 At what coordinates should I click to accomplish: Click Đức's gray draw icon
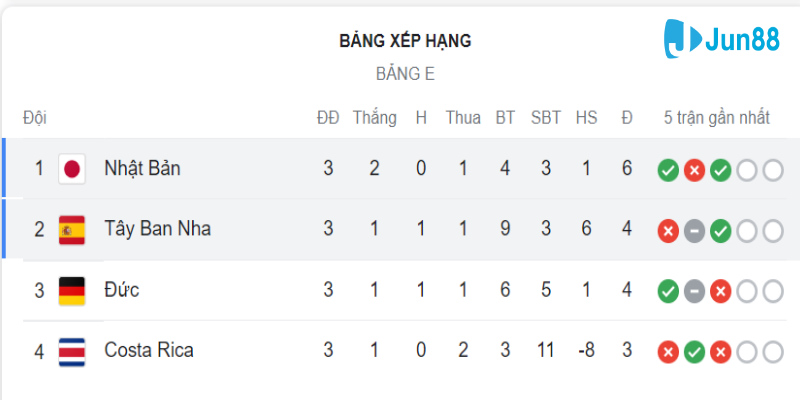694,292
